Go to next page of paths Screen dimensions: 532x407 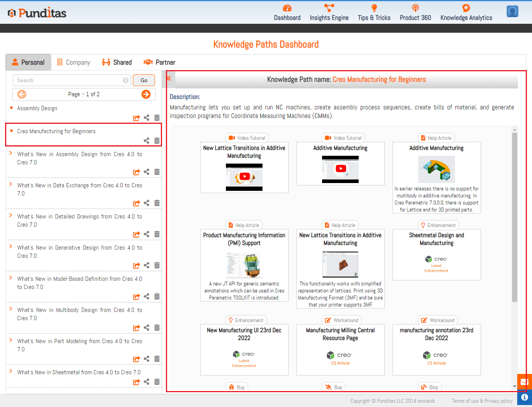click(x=146, y=94)
